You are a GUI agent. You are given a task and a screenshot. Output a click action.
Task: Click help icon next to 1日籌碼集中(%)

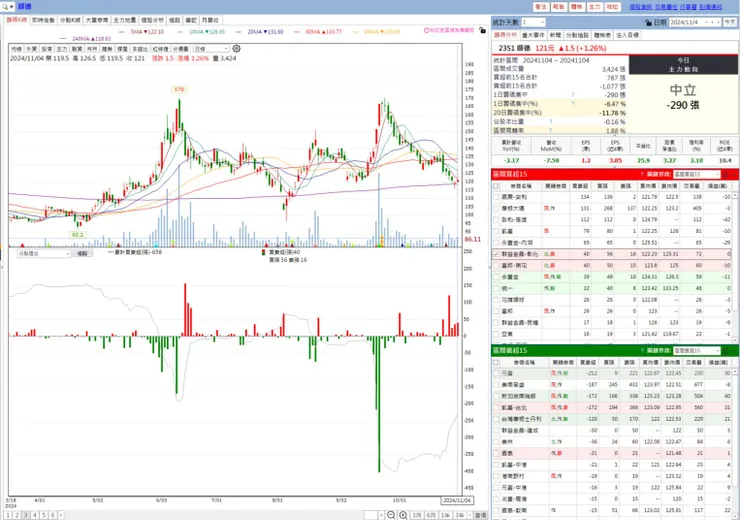(x=573, y=103)
